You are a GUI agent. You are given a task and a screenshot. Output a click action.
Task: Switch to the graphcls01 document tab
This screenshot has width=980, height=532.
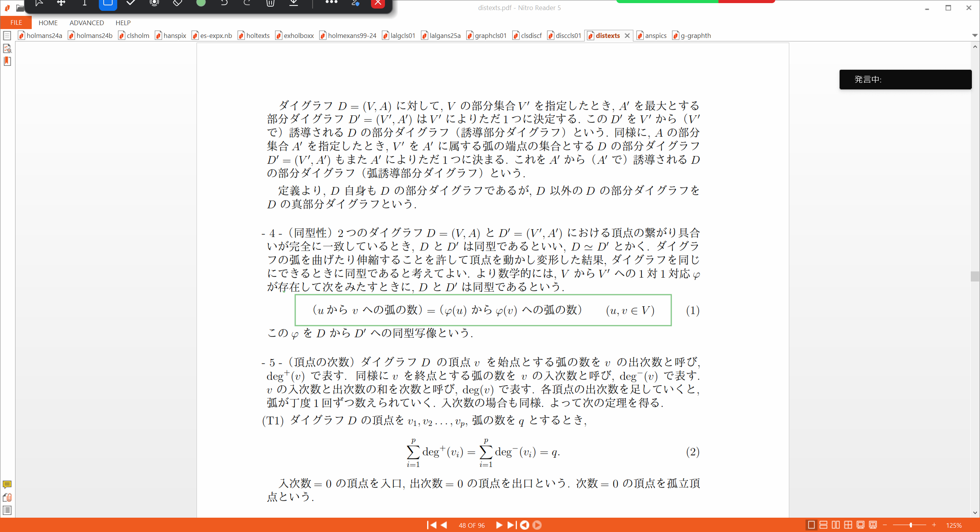(486, 36)
